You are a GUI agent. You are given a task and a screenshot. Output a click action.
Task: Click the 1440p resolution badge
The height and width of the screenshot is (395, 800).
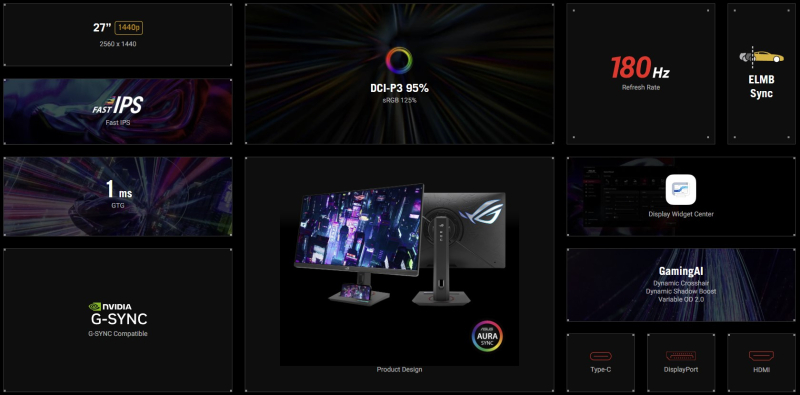click(129, 28)
